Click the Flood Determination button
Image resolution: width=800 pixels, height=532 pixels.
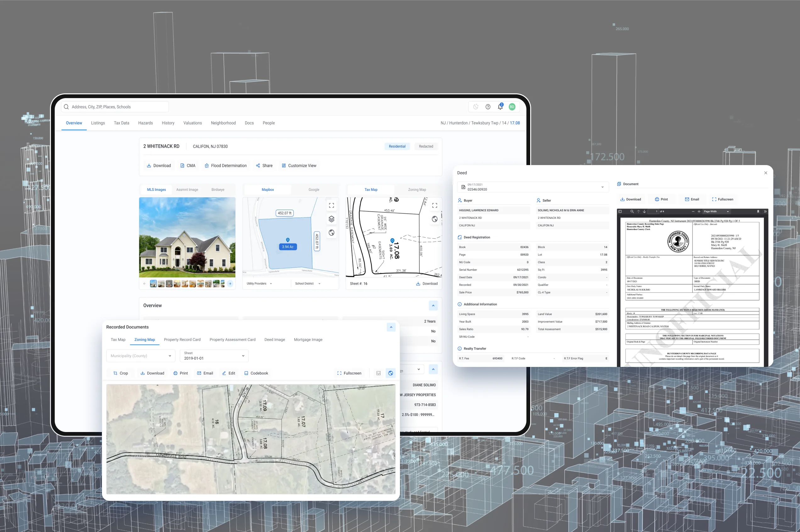point(225,166)
